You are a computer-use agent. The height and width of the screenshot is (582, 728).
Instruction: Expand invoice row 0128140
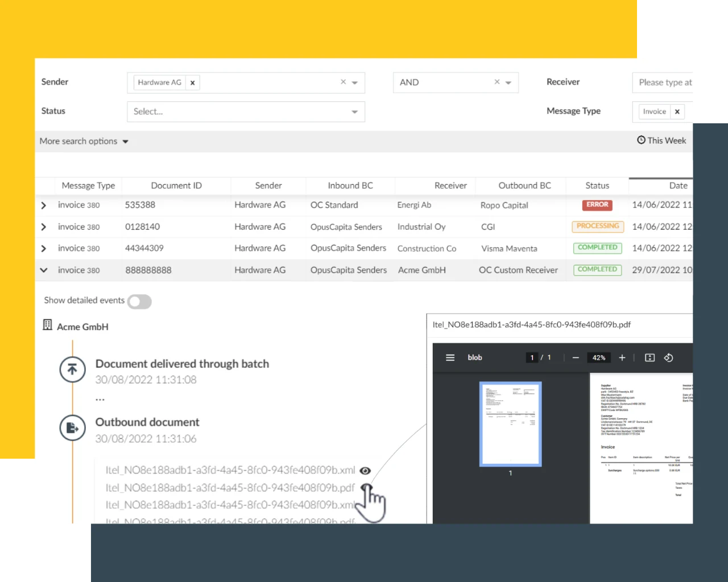click(44, 227)
